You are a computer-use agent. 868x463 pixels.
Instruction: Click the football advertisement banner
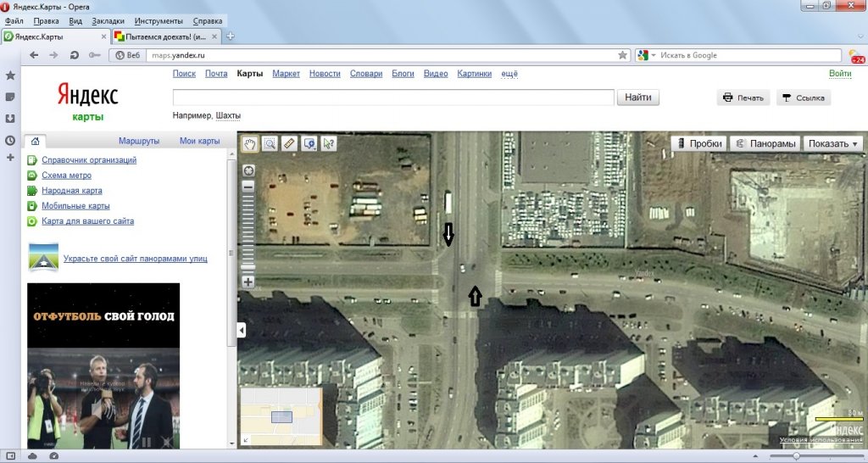point(103,365)
